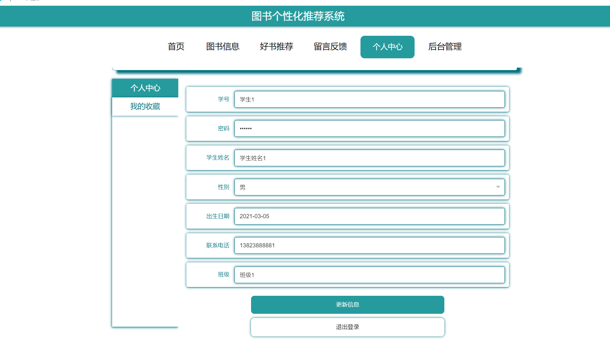Open the 后台管理 admin panel

click(445, 47)
